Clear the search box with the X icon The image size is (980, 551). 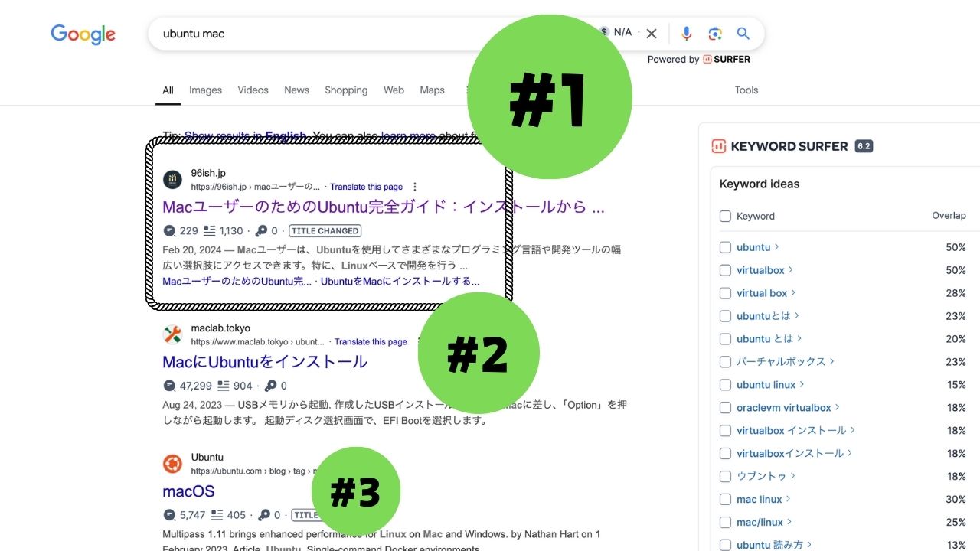click(x=652, y=34)
